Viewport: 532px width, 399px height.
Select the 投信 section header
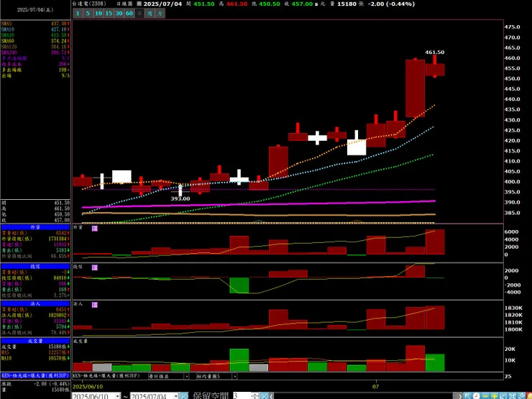tap(35, 267)
